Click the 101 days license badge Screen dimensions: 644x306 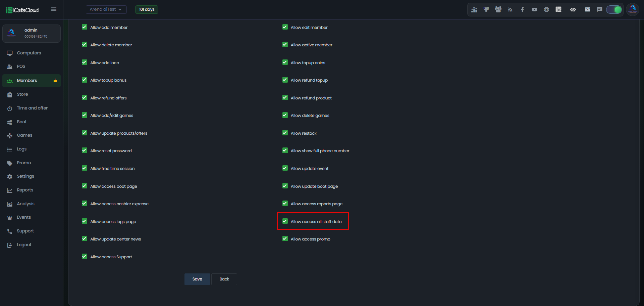[147, 9]
